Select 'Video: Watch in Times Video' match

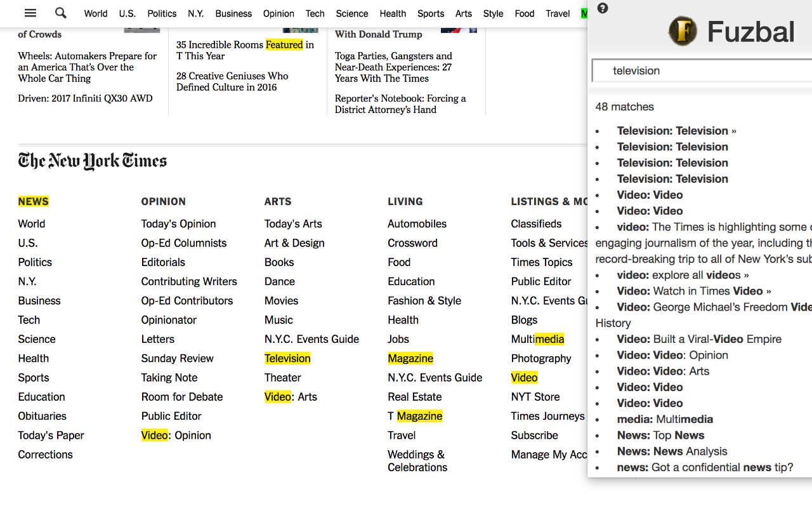click(x=694, y=291)
